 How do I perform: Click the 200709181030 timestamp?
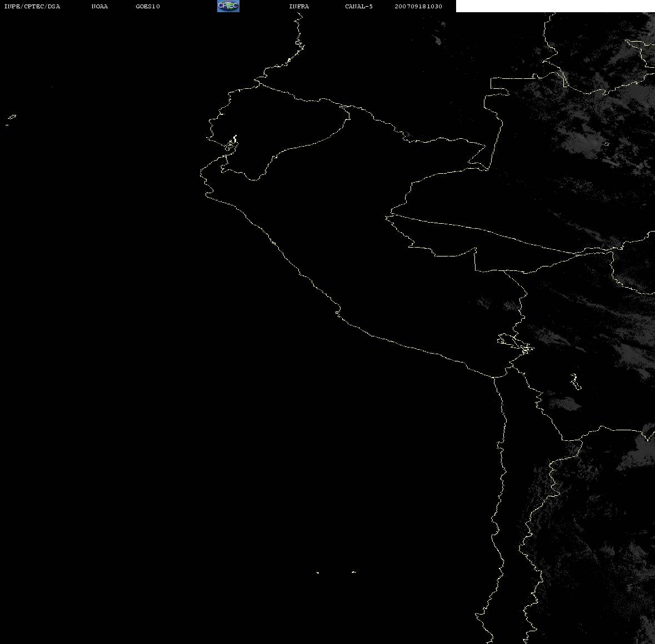(418, 6)
